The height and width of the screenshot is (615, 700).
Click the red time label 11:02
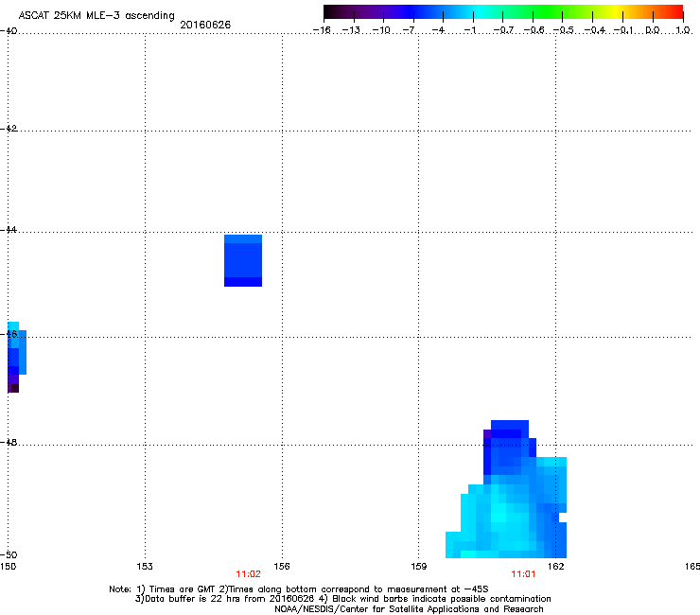[x=248, y=574]
